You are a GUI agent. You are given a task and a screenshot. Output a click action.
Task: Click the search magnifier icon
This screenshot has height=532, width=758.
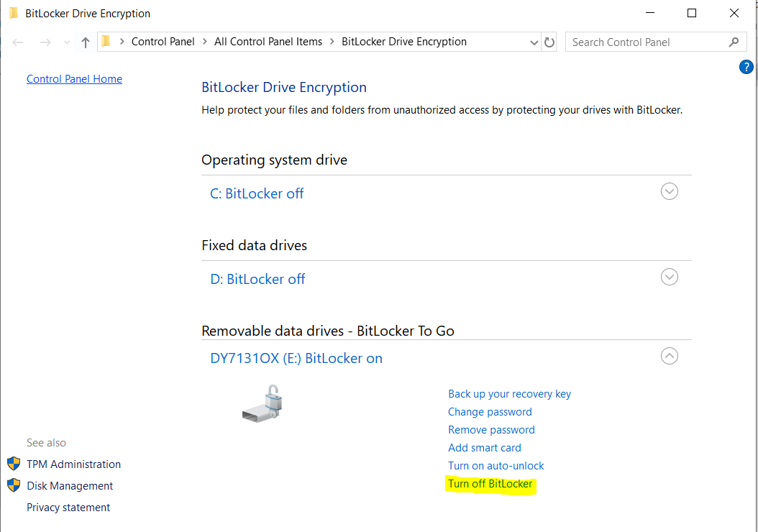click(734, 42)
